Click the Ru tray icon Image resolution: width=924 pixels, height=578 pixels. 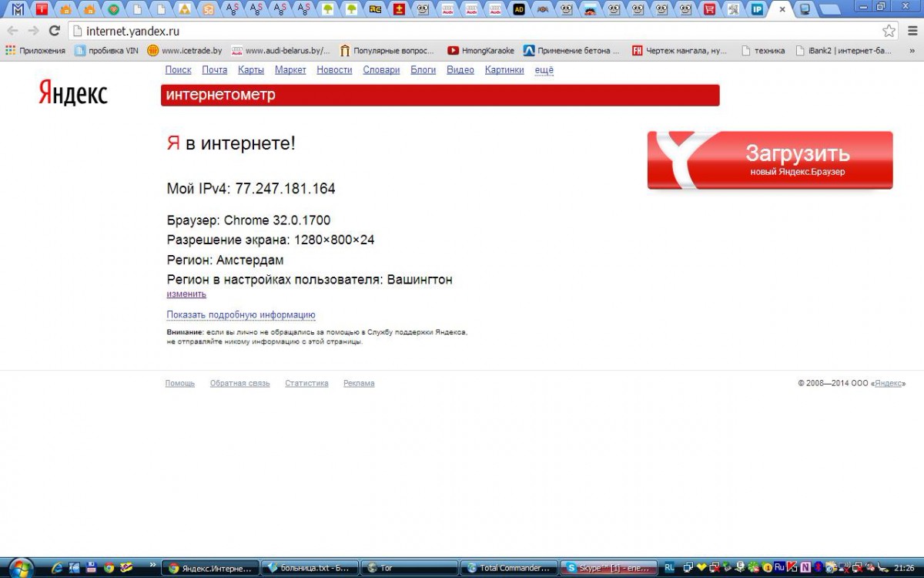tap(779, 567)
